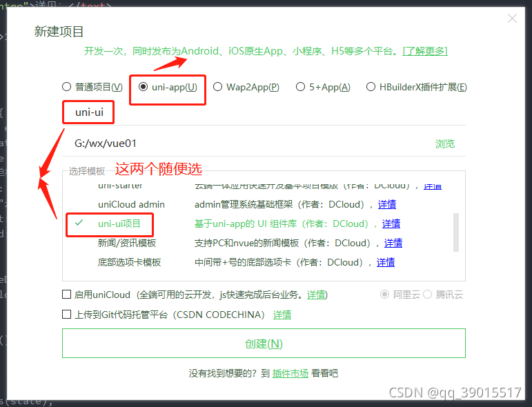Viewport: 532px width, 407px height.
Task: Click the 创建(N) button
Action: pyautogui.click(x=264, y=344)
